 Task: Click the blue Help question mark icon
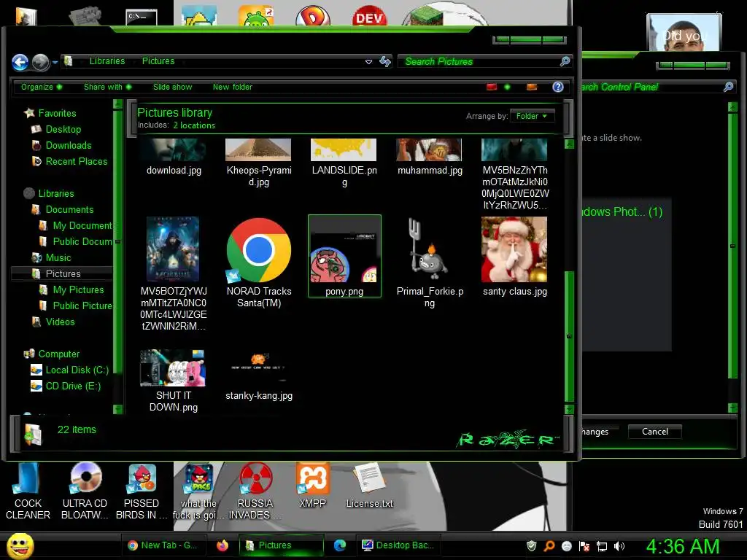tap(558, 87)
